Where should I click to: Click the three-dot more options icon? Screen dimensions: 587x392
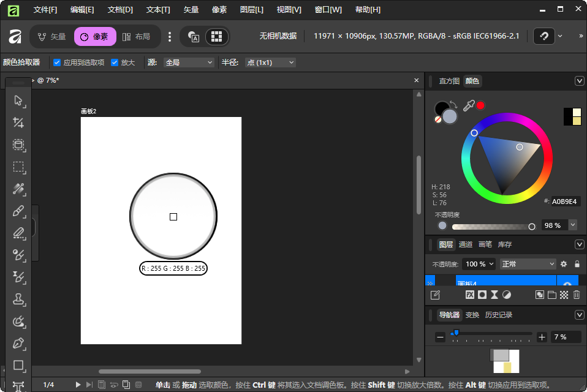(x=170, y=36)
